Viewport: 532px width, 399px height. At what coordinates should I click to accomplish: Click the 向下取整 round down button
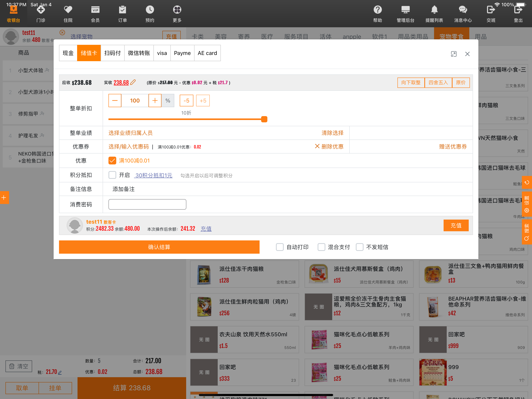411,83
